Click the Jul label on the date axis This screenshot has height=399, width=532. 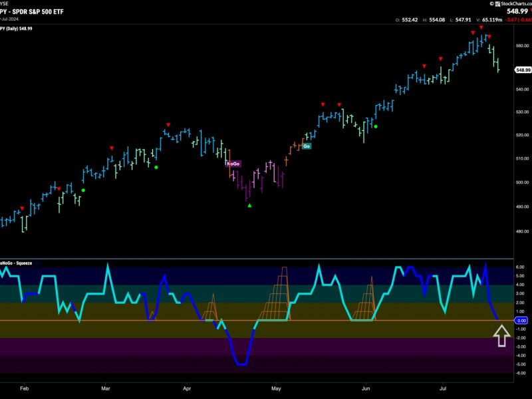click(x=443, y=388)
